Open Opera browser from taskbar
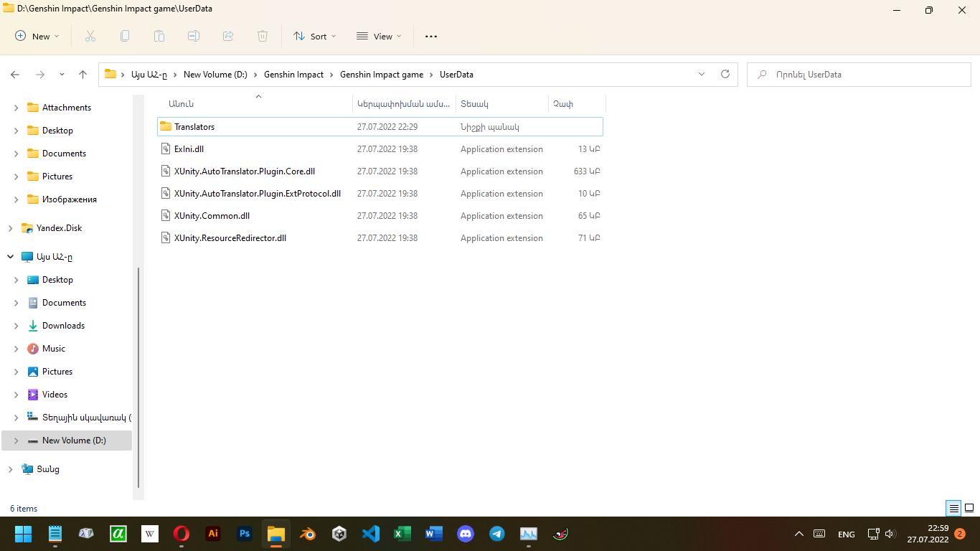The width and height of the screenshot is (980, 551). (x=182, y=534)
